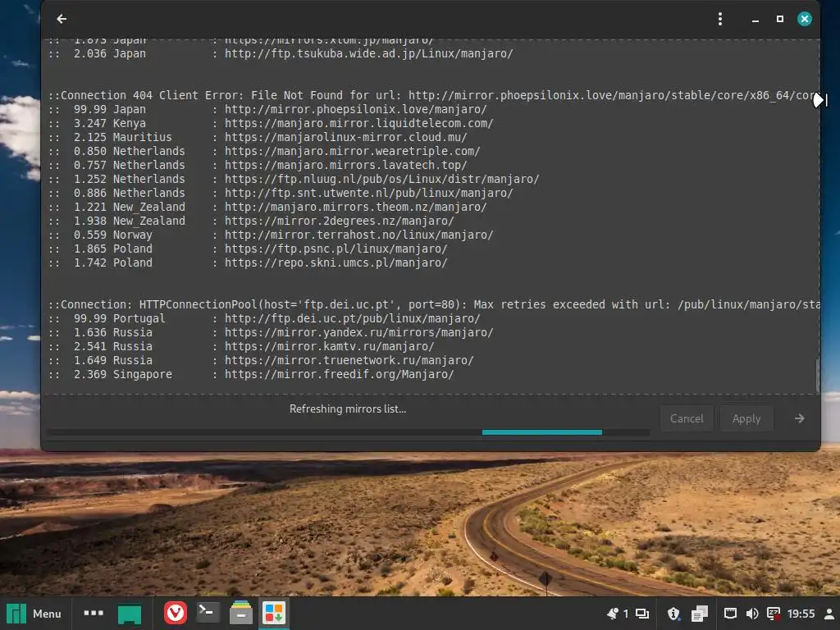Open the user account tray icon

829,614
